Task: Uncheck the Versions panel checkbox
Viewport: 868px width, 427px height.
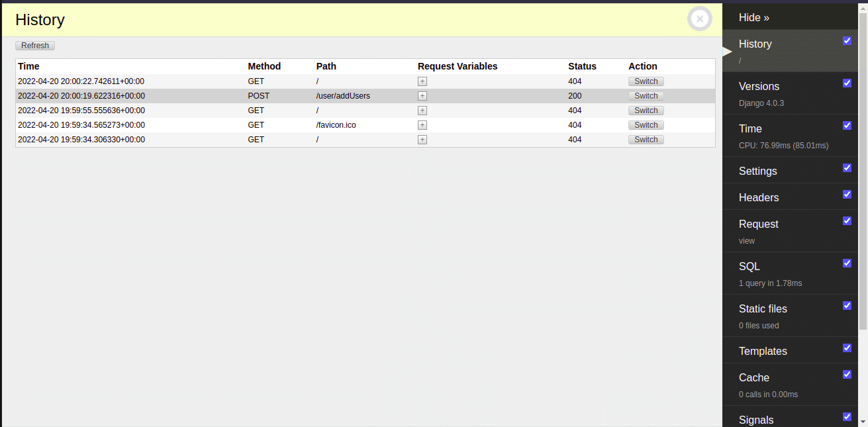Action: 847,83
